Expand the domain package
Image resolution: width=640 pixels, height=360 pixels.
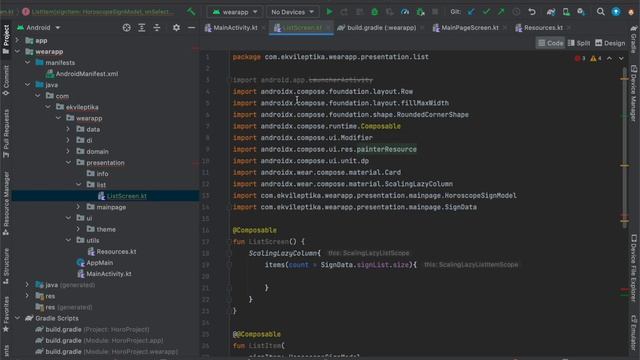click(x=68, y=151)
